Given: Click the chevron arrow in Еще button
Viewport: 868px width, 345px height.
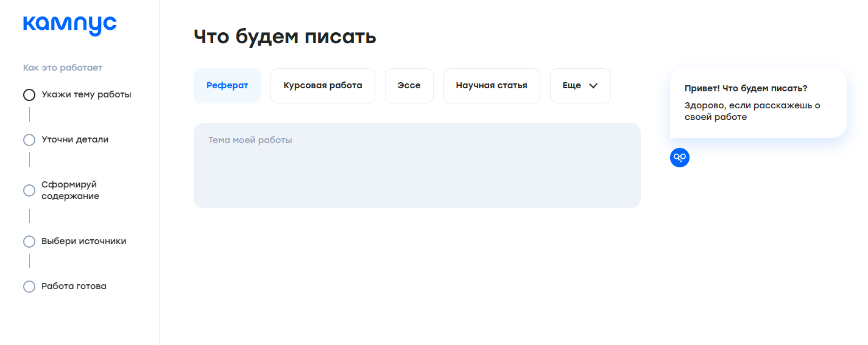Looking at the screenshot, I should pos(593,86).
